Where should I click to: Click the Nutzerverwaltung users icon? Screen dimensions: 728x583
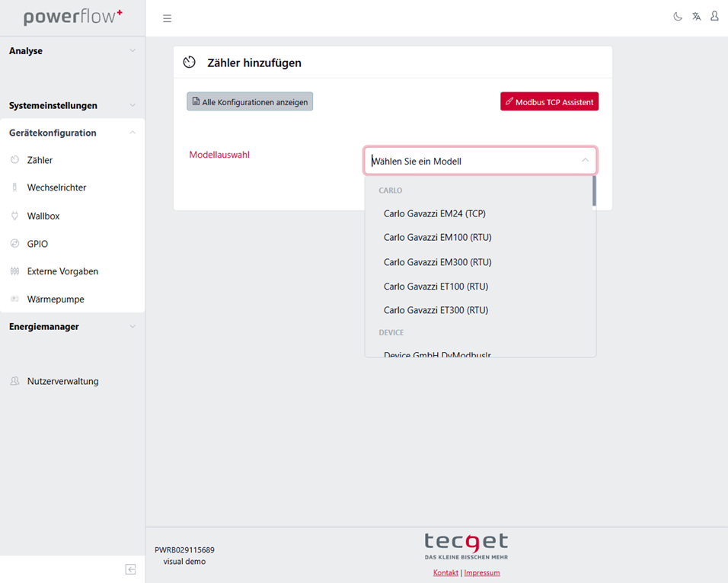click(15, 381)
